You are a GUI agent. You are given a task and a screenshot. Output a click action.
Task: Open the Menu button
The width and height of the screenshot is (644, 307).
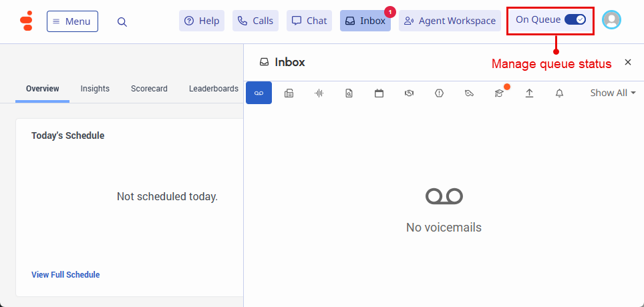72,21
